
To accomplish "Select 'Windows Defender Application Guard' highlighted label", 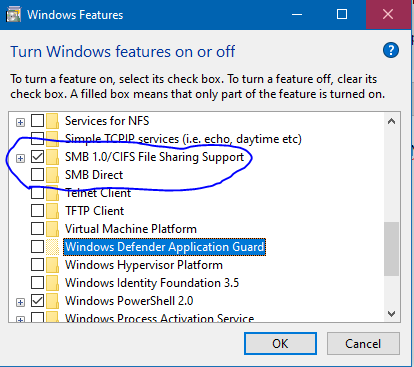I will (x=165, y=247).
